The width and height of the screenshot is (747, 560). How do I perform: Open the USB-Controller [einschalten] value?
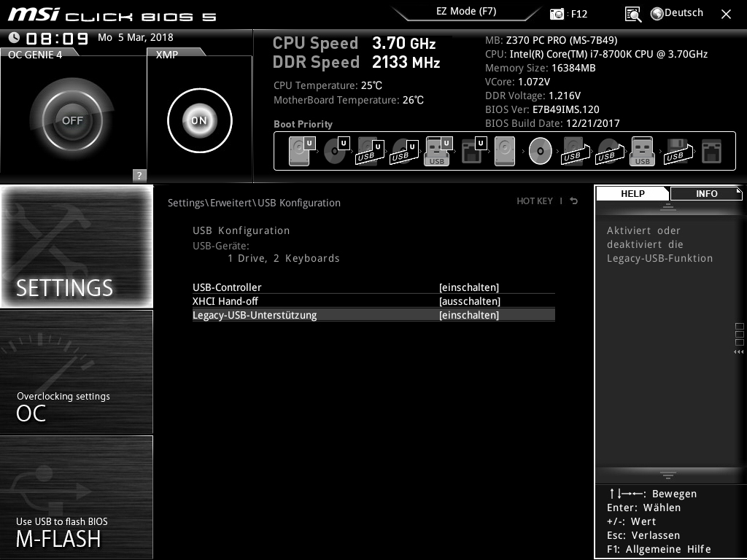(469, 287)
